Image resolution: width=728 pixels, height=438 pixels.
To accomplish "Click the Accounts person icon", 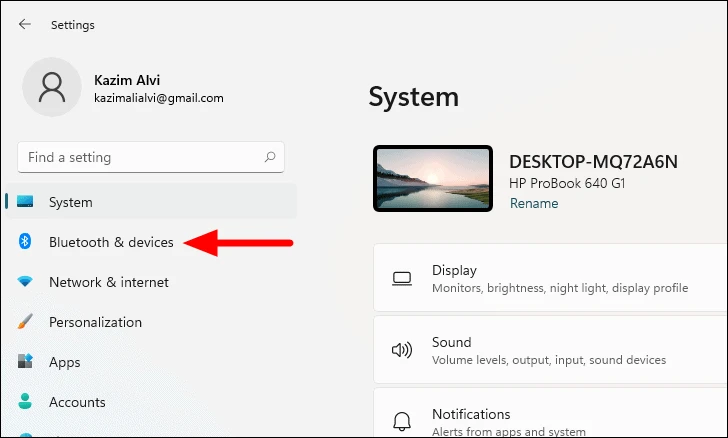I will [25, 401].
